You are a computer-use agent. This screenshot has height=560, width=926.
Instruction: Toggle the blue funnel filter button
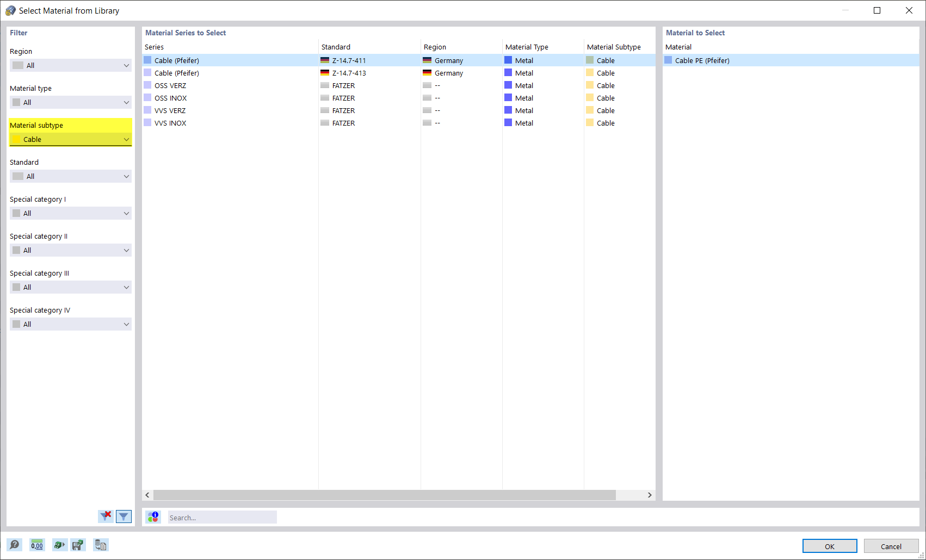point(124,516)
